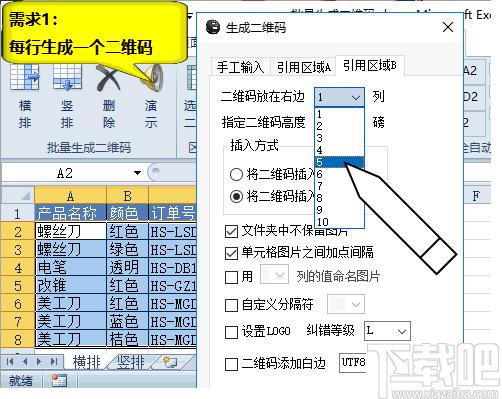
Task: Enable 设置LOGO checkbox
Action: click(x=231, y=332)
